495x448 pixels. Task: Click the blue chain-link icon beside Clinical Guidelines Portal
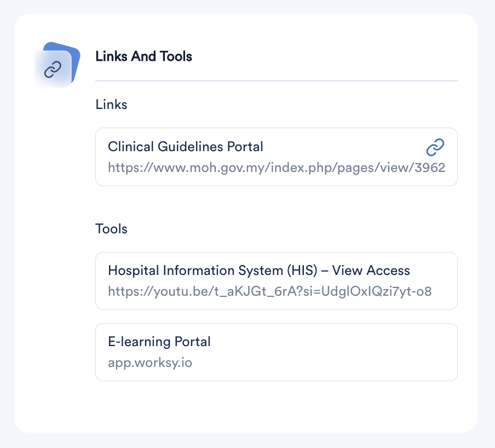tap(435, 147)
